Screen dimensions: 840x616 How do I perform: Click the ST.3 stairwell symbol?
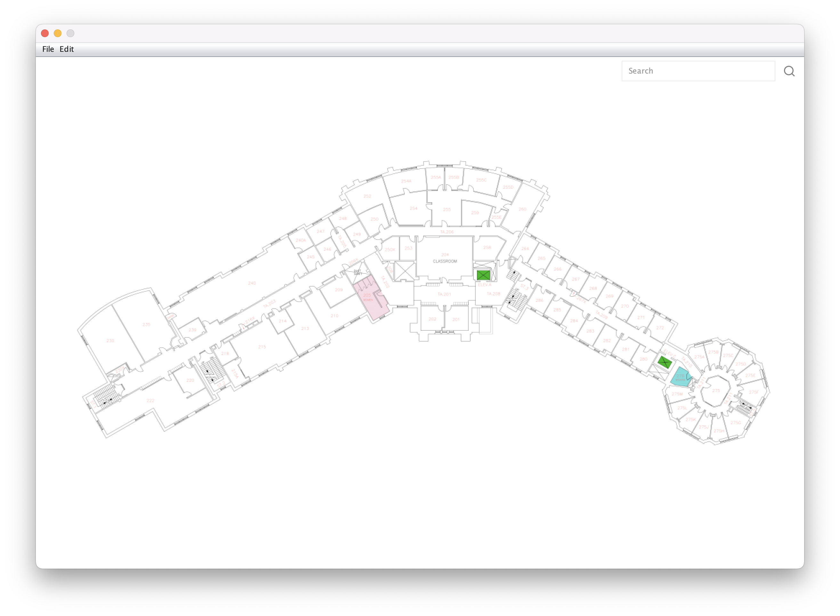[x=515, y=298]
